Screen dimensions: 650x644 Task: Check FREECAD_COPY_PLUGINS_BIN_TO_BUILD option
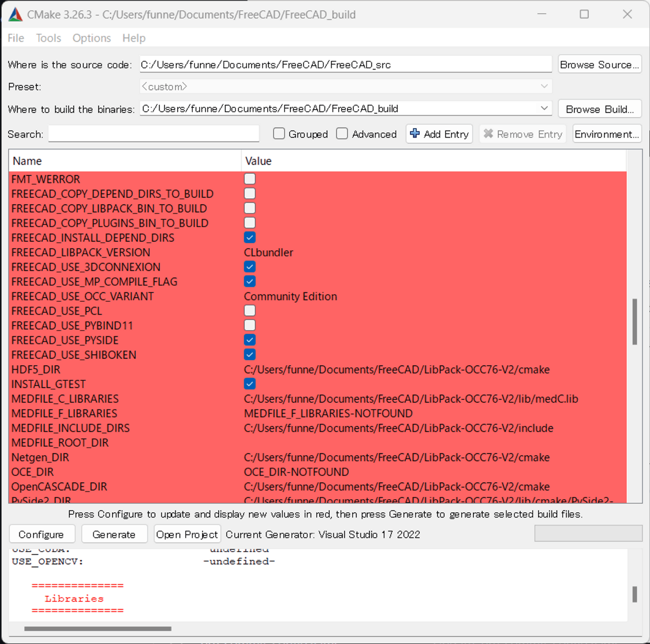(x=250, y=223)
